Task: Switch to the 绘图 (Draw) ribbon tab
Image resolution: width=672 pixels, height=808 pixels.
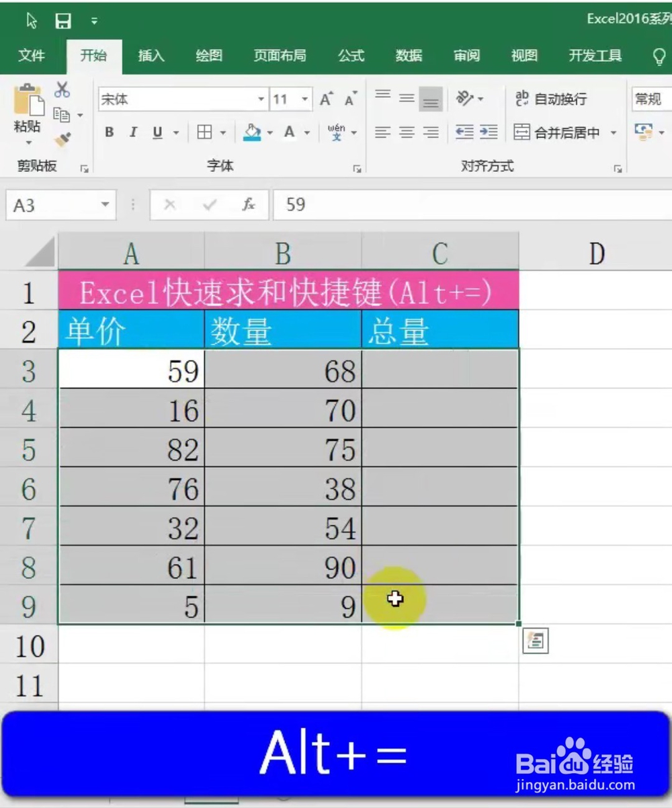Action: (x=209, y=56)
